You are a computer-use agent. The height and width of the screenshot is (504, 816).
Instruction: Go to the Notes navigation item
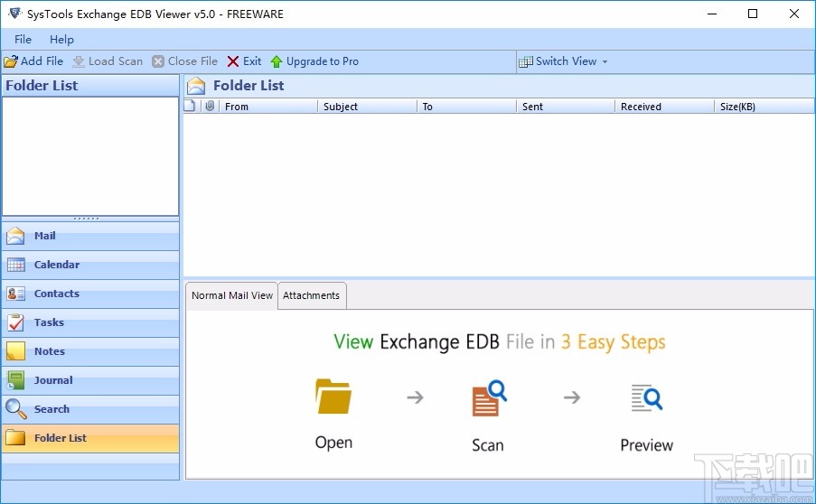coord(90,351)
